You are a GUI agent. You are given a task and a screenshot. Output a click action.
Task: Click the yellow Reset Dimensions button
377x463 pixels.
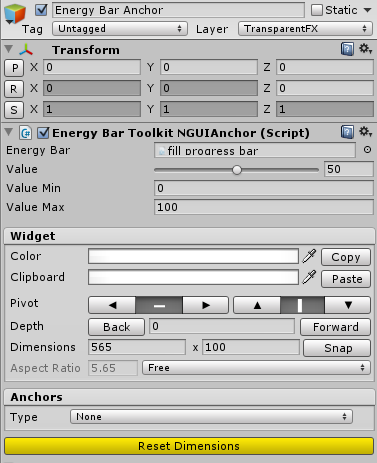tap(189, 446)
